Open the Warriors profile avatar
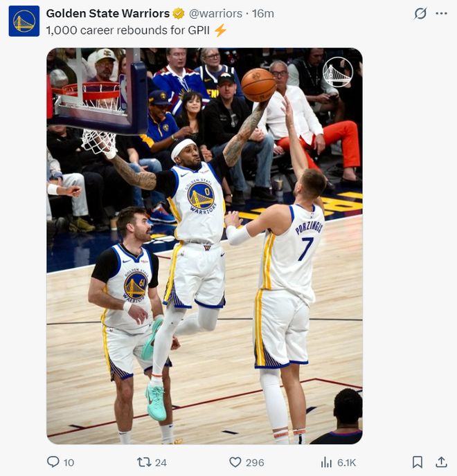Viewport: 457px width, 476px height. pyautogui.click(x=24, y=21)
